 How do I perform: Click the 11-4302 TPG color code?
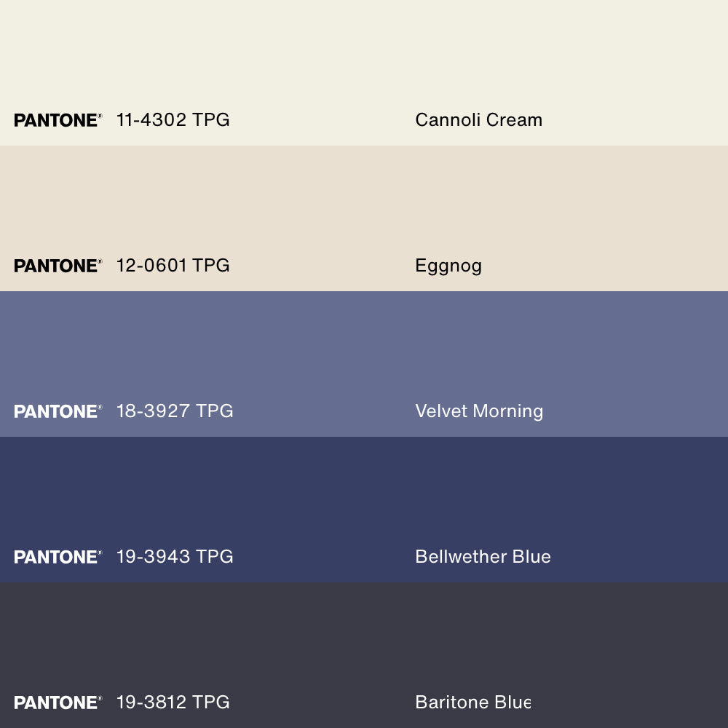[173, 120]
